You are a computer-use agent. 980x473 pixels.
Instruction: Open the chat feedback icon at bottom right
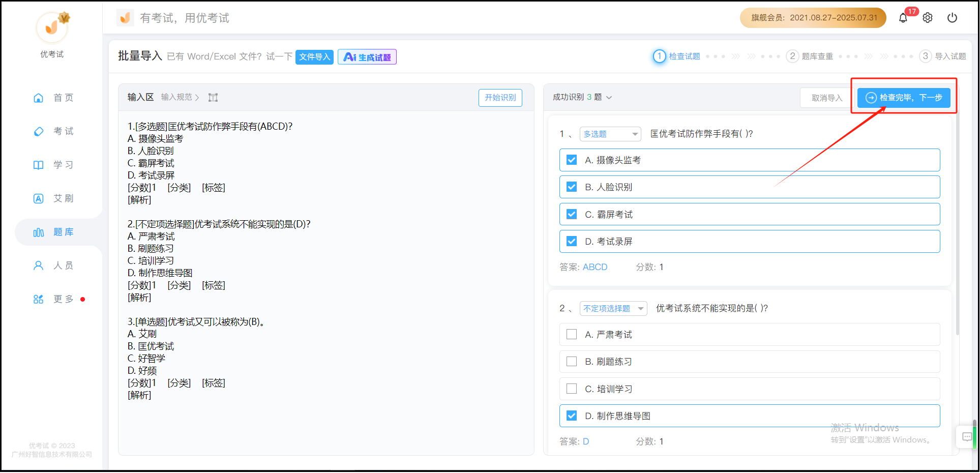967,437
